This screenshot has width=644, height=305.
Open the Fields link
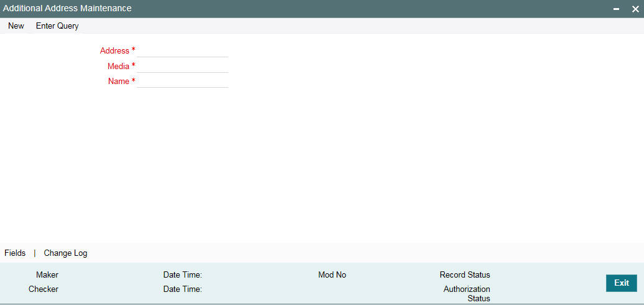[15, 253]
